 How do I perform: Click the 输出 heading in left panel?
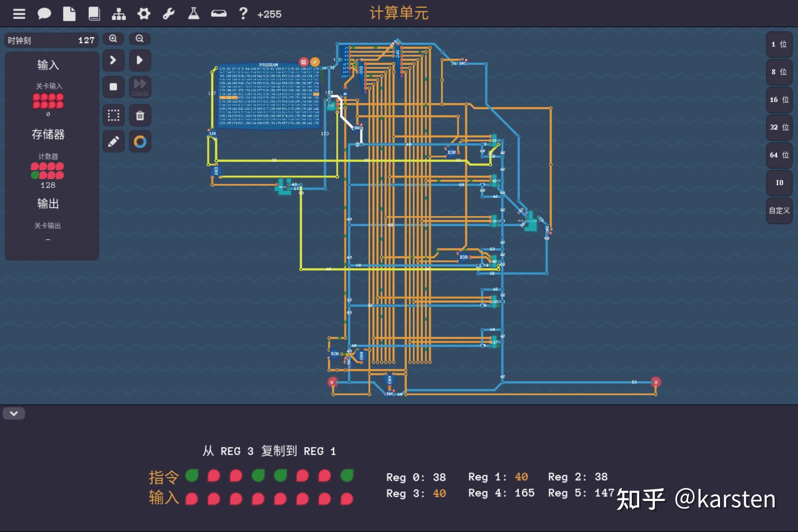[48, 204]
